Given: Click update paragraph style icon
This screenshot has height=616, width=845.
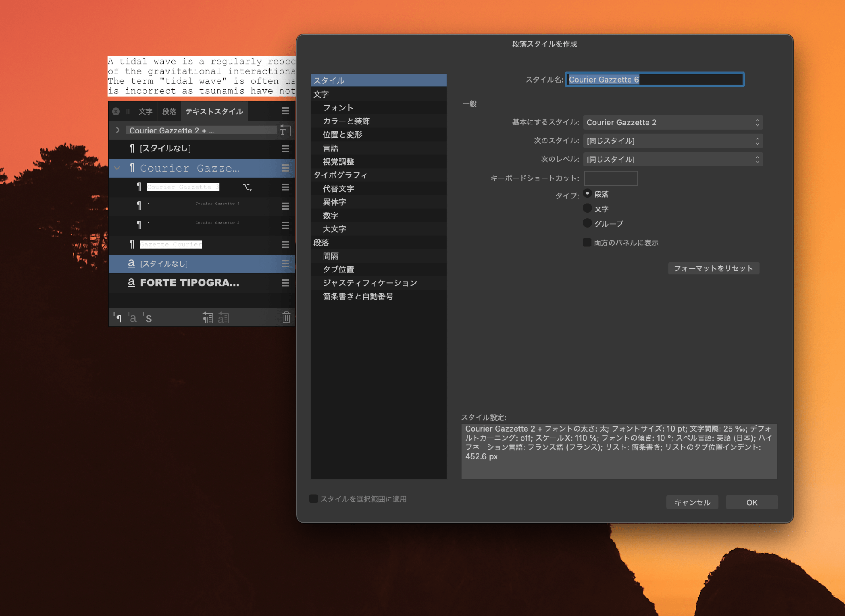Looking at the screenshot, I should pyautogui.click(x=208, y=317).
